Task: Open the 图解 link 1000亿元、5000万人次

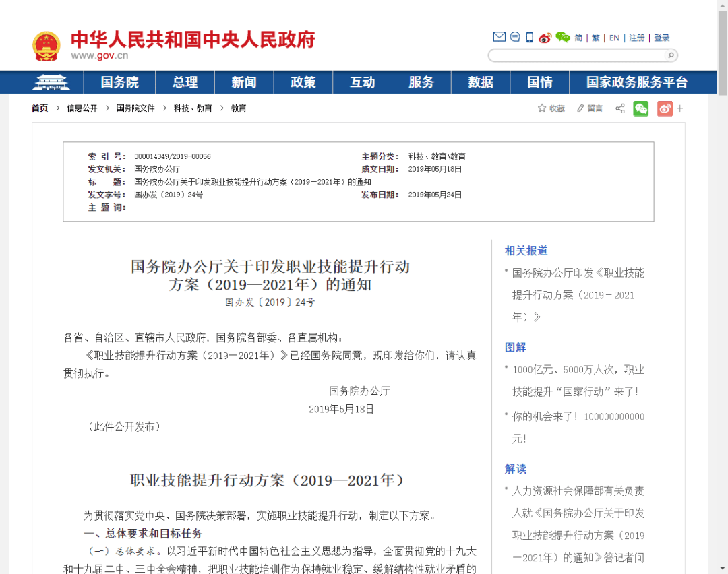Action: pos(578,381)
